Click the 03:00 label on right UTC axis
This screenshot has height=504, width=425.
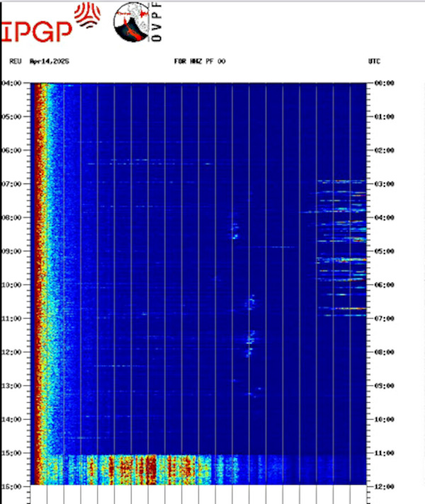point(383,184)
